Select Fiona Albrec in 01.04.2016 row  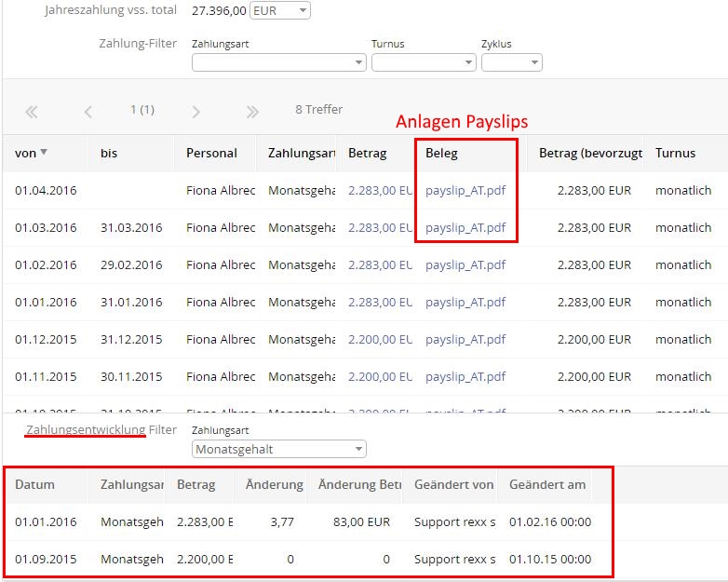(x=221, y=191)
